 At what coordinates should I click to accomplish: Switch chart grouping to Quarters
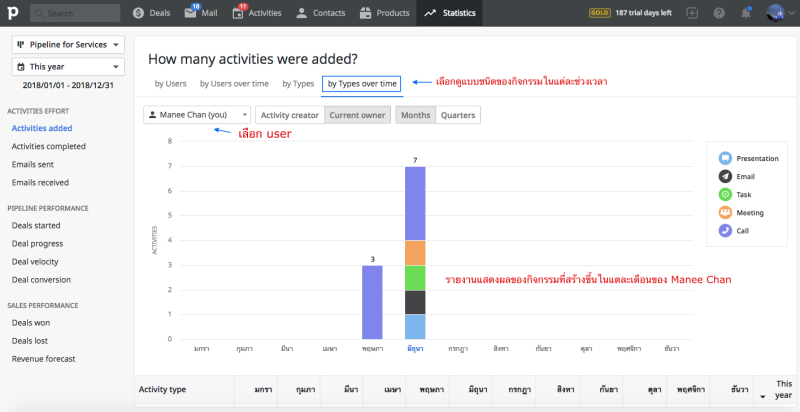coord(458,115)
